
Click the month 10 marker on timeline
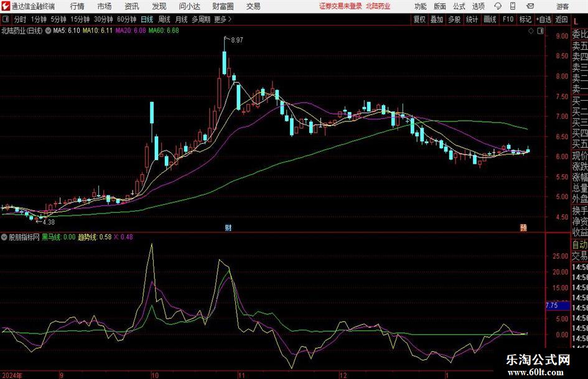(155, 375)
